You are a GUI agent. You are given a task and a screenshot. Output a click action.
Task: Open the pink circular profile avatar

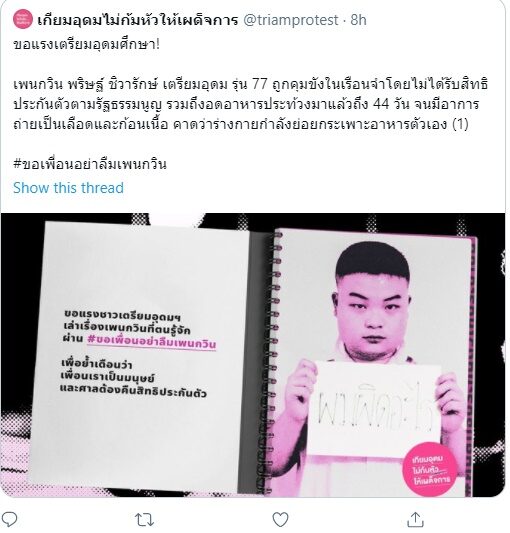[x=23, y=20]
